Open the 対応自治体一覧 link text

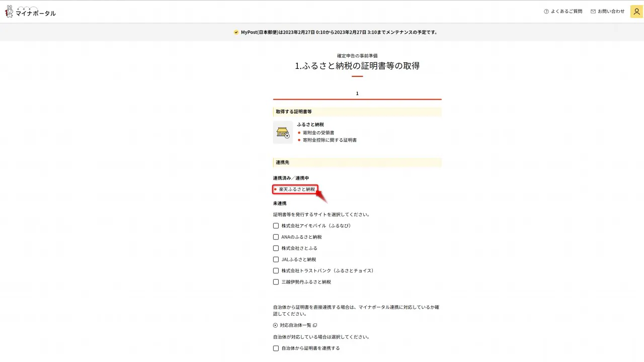[295, 325]
